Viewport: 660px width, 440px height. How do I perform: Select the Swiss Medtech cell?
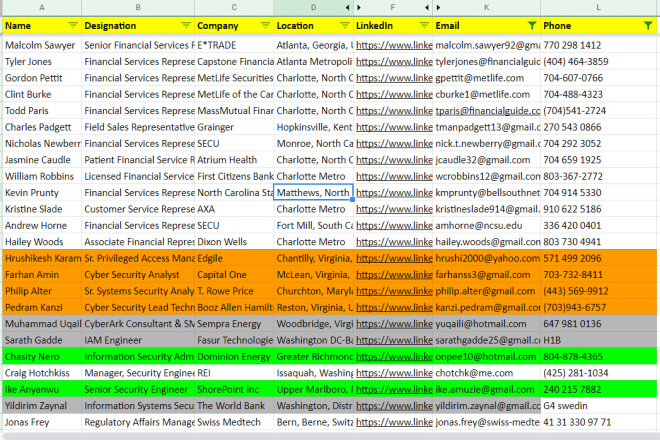click(234, 422)
